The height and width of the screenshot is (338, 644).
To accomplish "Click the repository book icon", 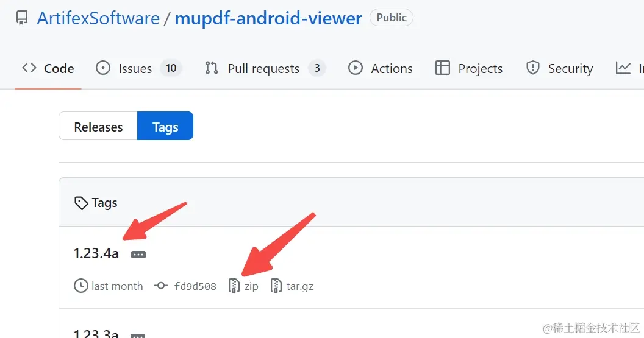I will point(22,18).
